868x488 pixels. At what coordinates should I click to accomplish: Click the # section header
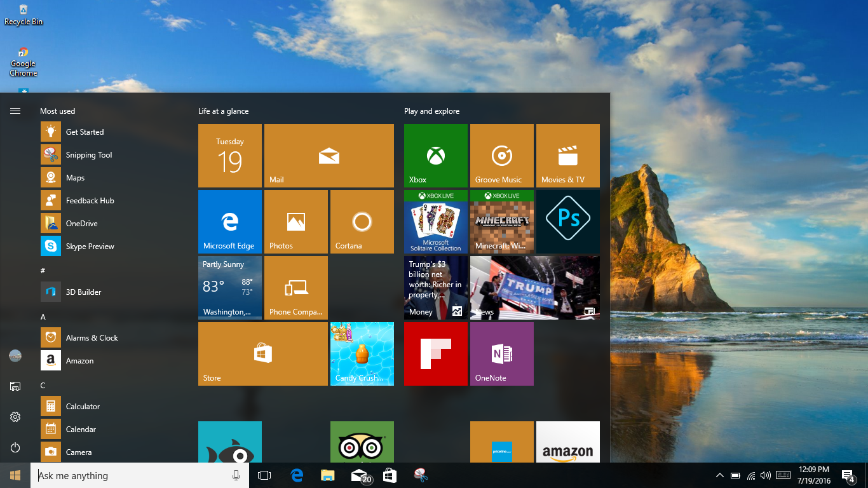43,271
